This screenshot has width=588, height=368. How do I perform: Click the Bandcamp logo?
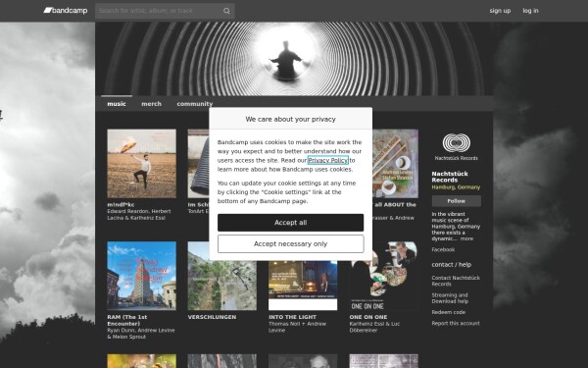[66, 11]
